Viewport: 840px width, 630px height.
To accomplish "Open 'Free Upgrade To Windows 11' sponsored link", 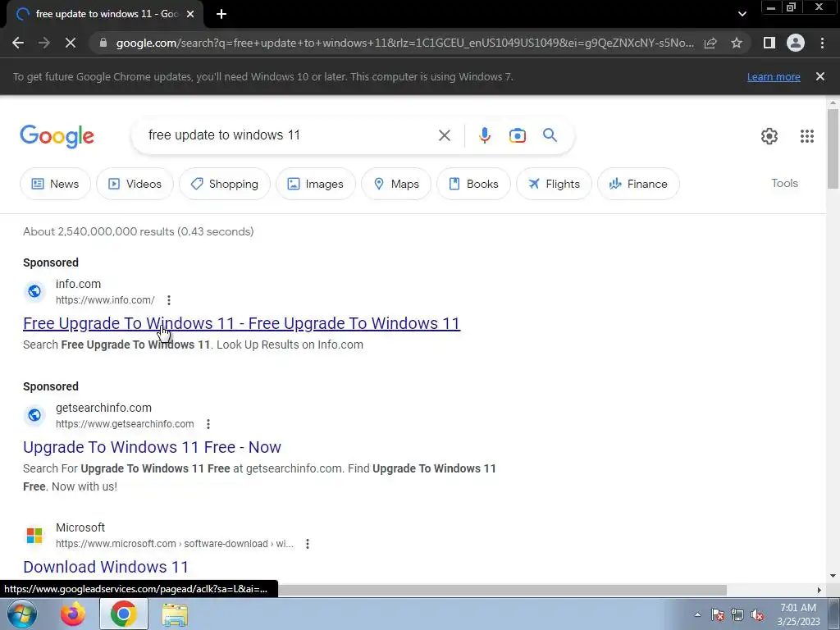I will (242, 323).
